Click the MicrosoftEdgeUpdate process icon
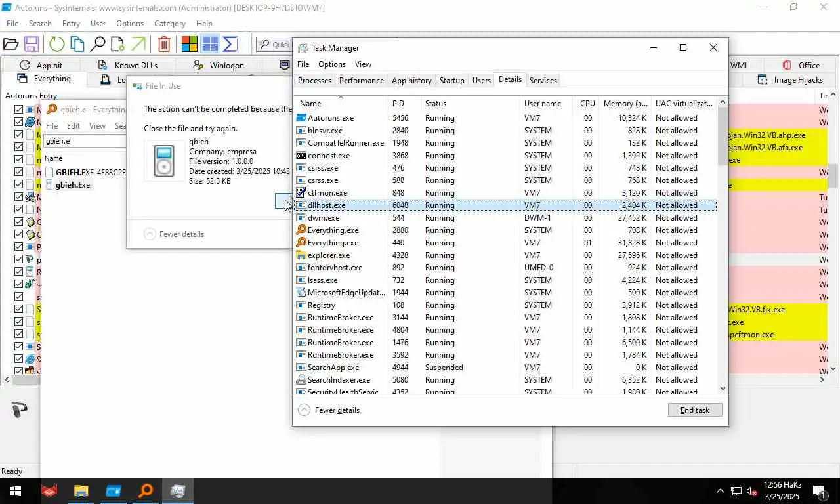 [301, 293]
